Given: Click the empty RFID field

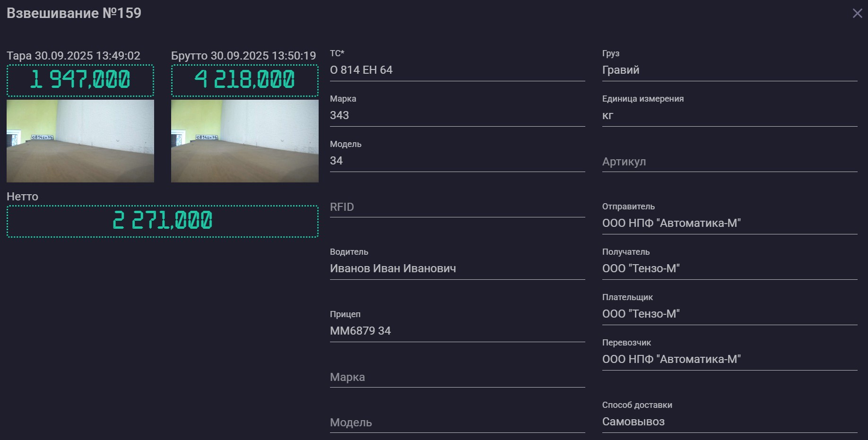Looking at the screenshot, I should [x=457, y=207].
